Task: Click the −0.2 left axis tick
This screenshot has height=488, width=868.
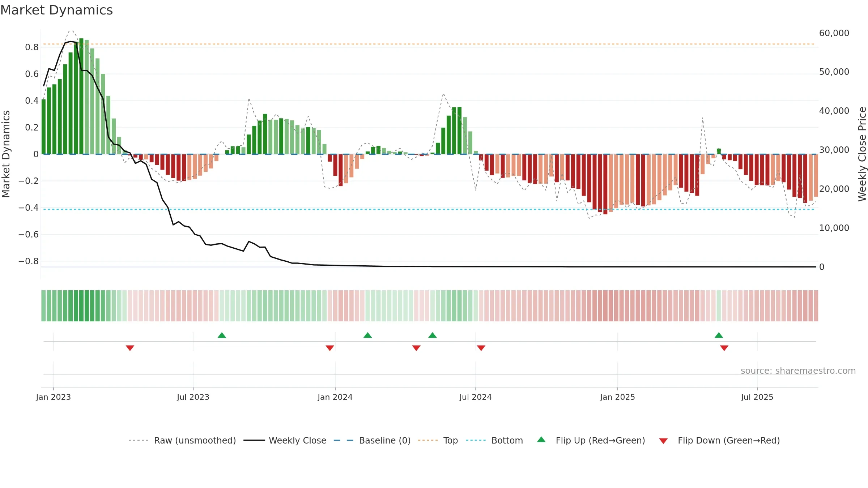Action: coord(29,181)
